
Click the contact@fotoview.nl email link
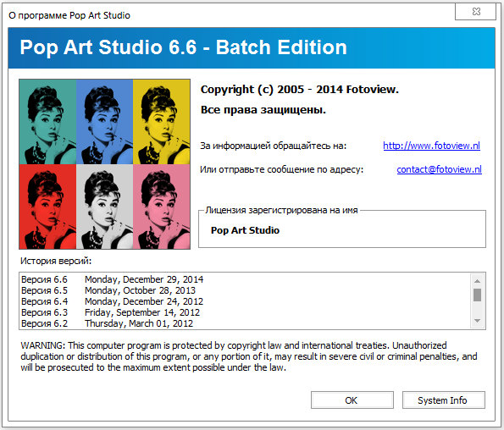[x=439, y=169]
